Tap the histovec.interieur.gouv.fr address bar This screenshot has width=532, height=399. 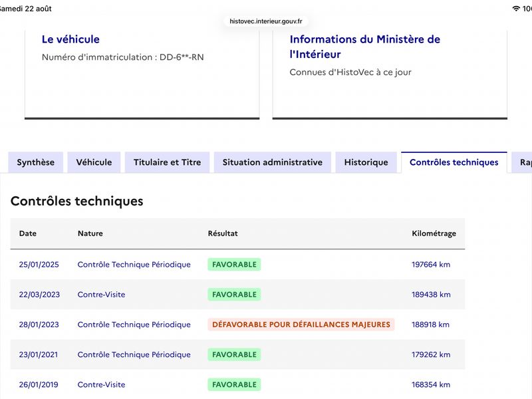[265, 21]
